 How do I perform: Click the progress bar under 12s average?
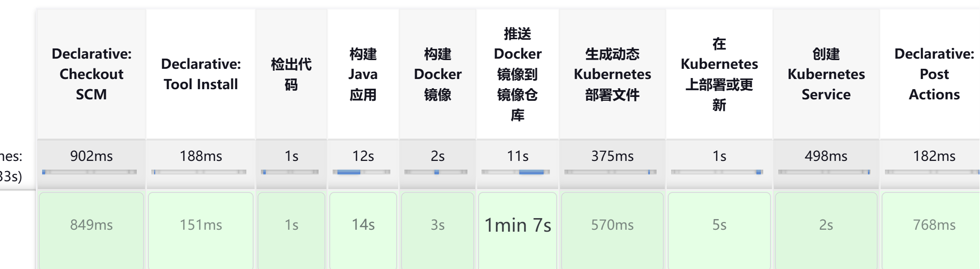pyautogui.click(x=361, y=172)
